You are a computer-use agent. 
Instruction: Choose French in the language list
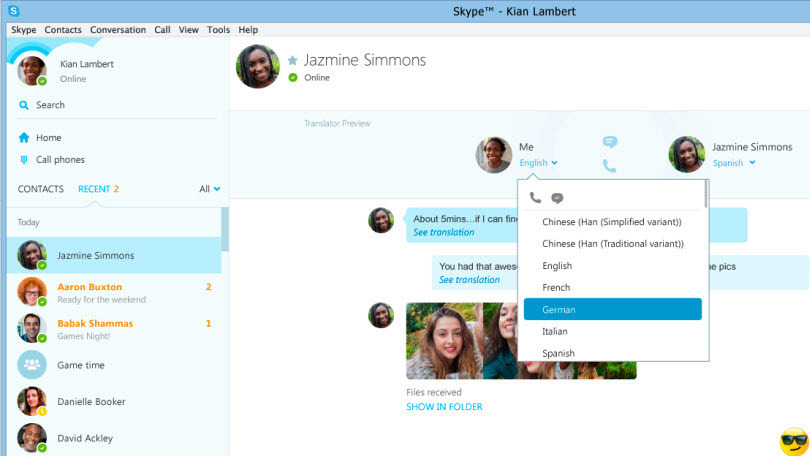click(x=613, y=287)
